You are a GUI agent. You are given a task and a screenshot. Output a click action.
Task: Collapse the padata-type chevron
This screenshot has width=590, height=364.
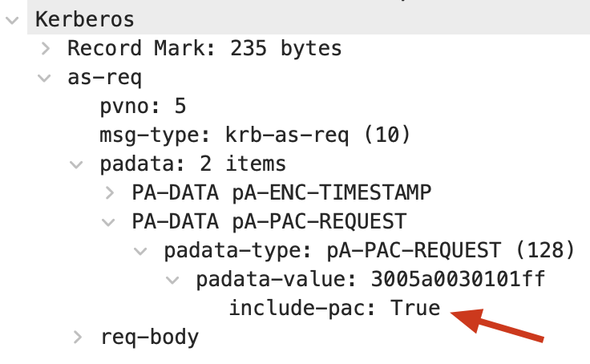pos(140,251)
